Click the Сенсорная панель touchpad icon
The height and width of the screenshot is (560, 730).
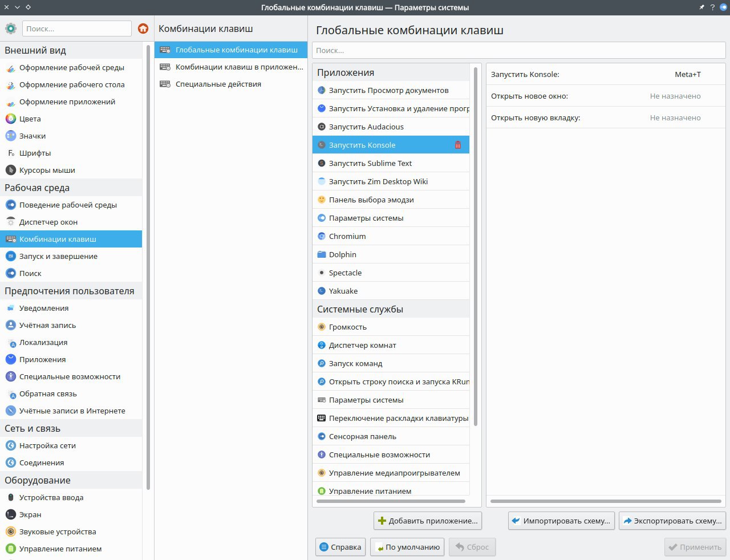tap(322, 436)
